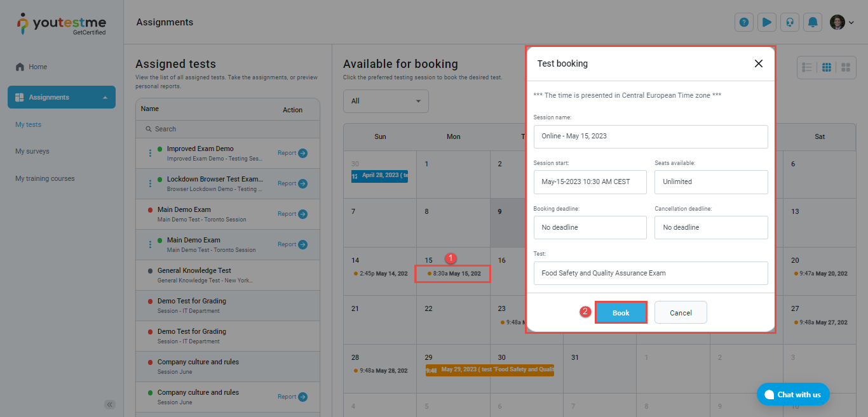
Task: Open the notifications bell
Action: 813,22
